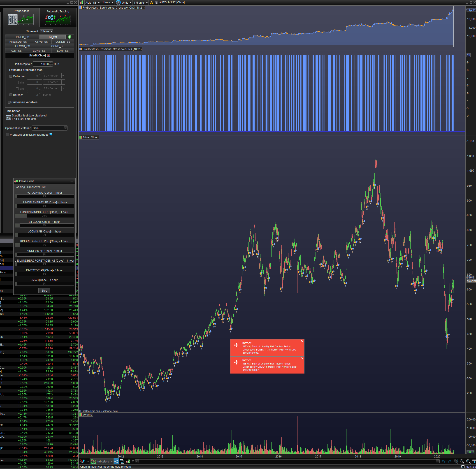Select the ALIV_SS instrument tab
The width and height of the screenshot is (476, 469).
(x=16, y=51)
